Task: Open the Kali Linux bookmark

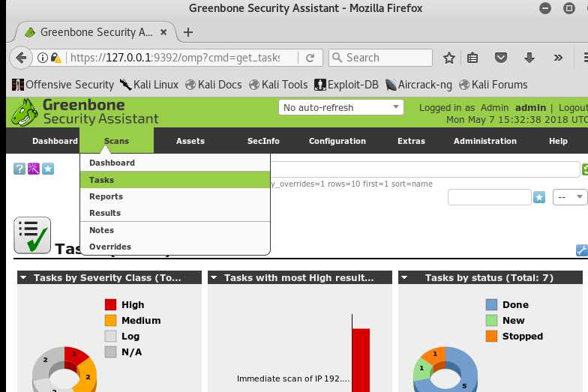Action: click(149, 85)
